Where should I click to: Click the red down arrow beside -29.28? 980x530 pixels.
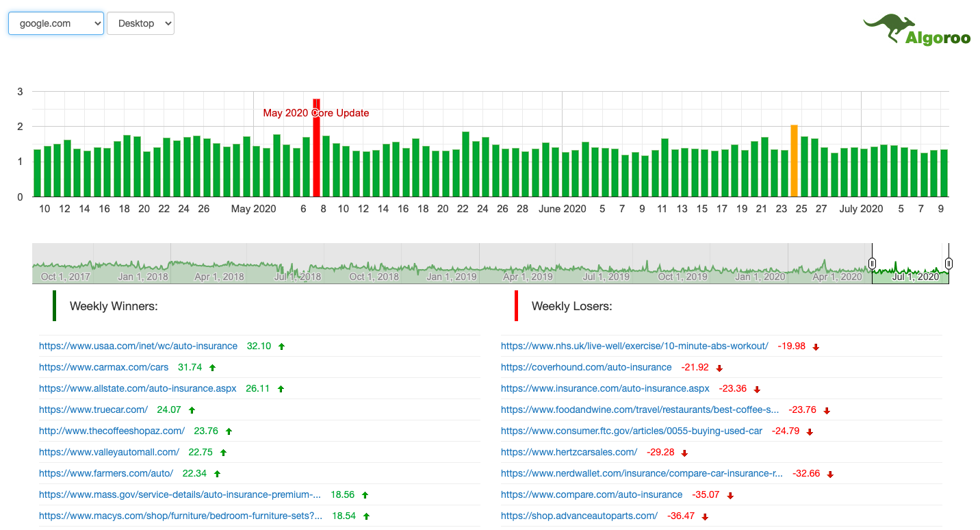point(684,453)
